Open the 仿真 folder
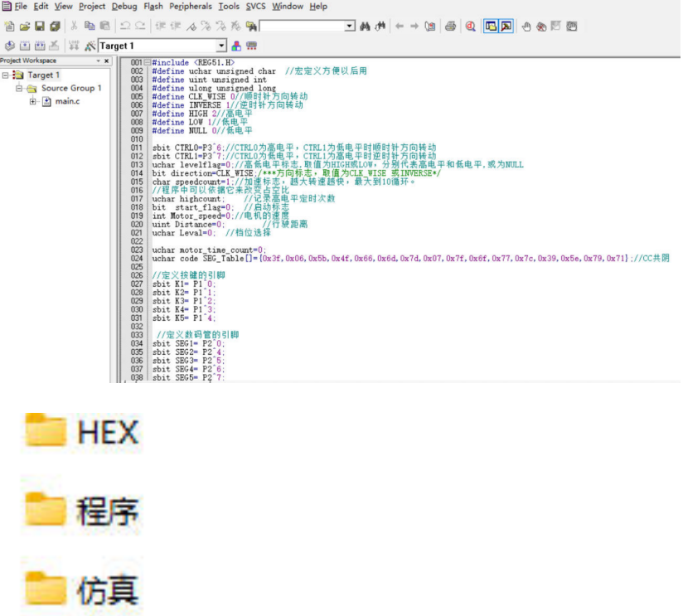The width and height of the screenshot is (683, 616). (x=81, y=591)
